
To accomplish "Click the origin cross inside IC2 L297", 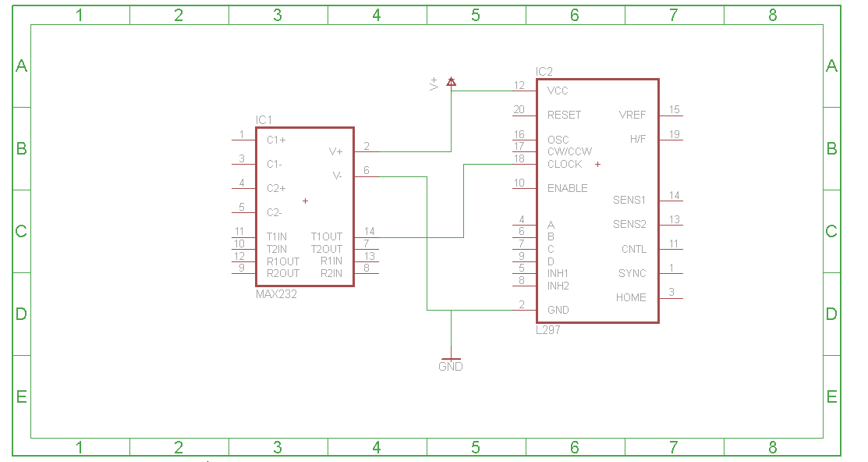I will (598, 164).
